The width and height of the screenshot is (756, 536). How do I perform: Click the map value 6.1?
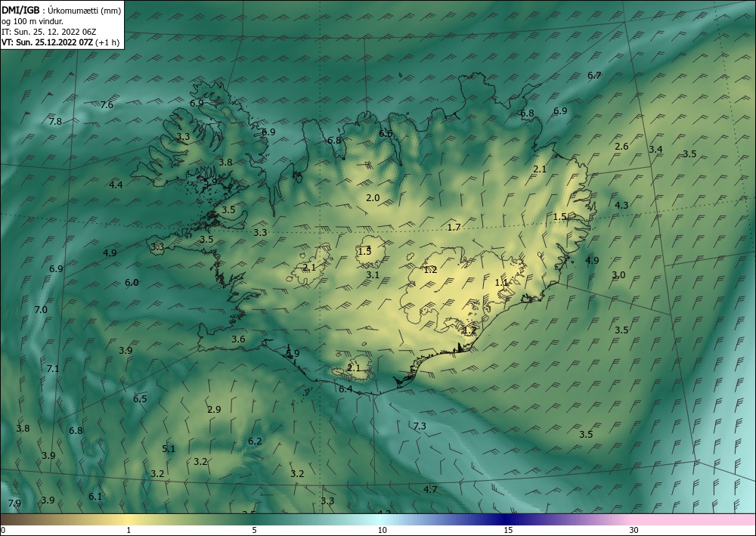point(95,497)
